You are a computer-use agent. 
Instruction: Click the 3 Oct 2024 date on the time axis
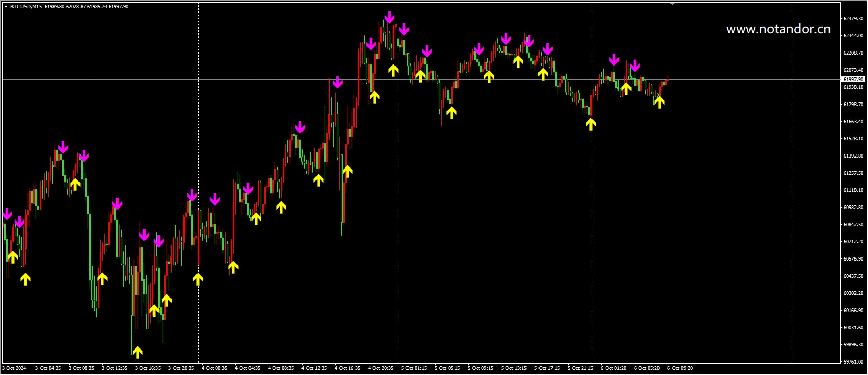(14, 368)
